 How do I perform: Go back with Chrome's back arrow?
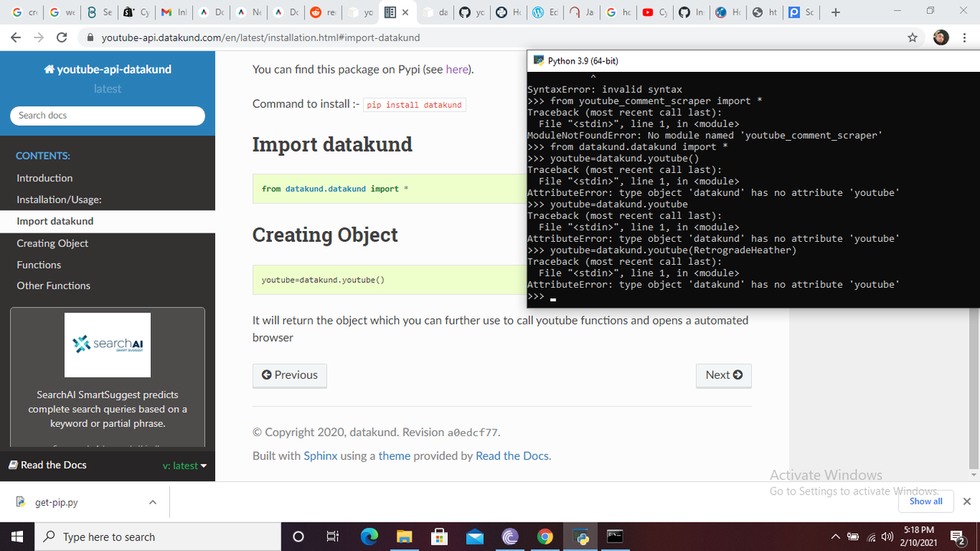tap(16, 37)
